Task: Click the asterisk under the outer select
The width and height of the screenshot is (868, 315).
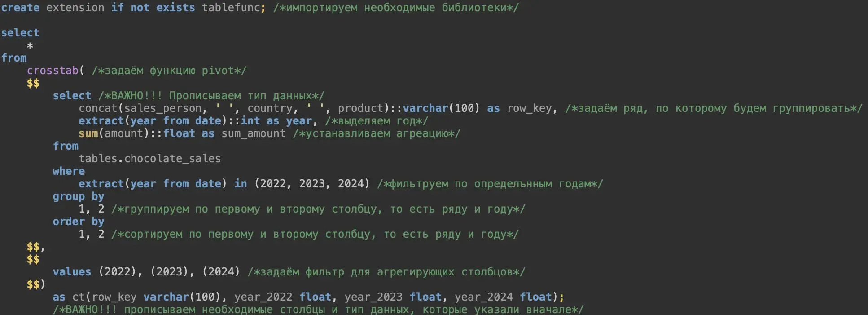Action: 30,46
